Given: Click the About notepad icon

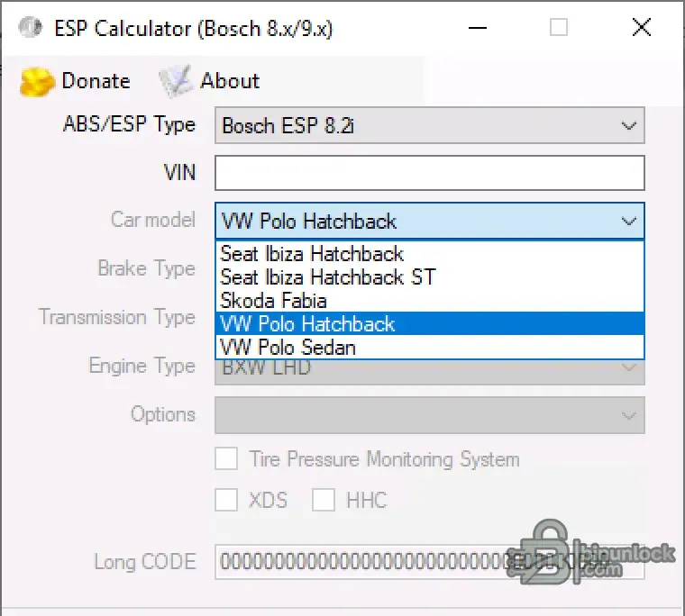Looking at the screenshot, I should click(176, 81).
